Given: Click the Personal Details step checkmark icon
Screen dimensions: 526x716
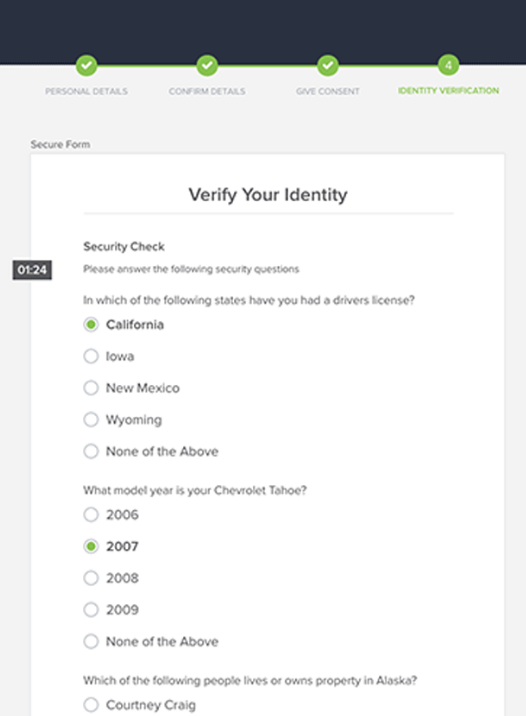Looking at the screenshot, I should pyautogui.click(x=86, y=65).
